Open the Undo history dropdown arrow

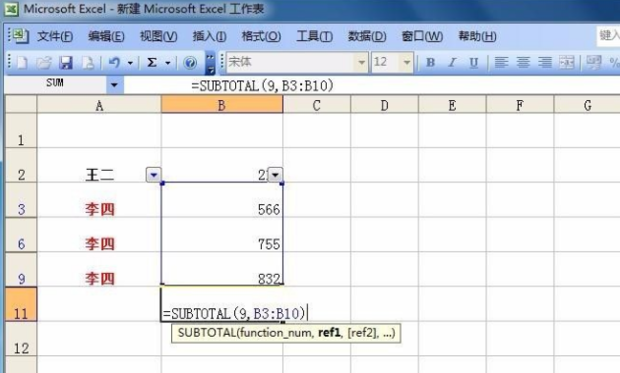click(x=130, y=62)
